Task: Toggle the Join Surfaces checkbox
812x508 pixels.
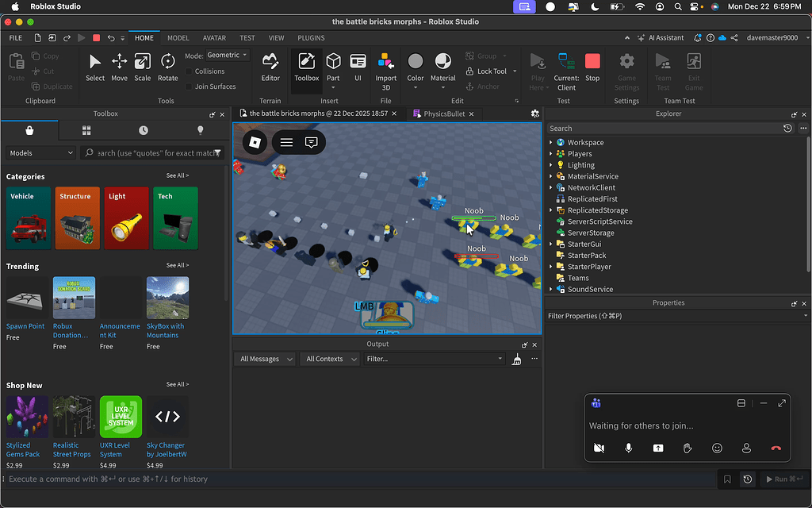Action: click(x=189, y=87)
